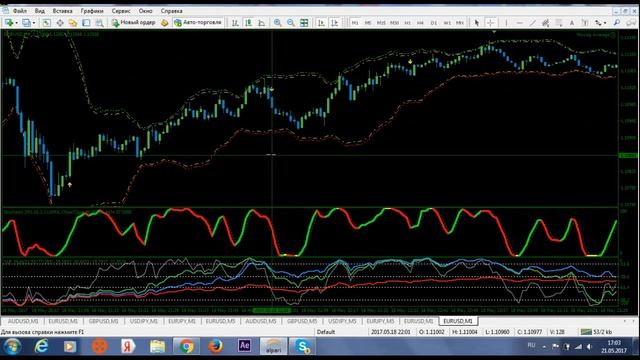Viewport: 640px width, 360px height.
Task: Select the vertical line drawing tool
Action: [x=506, y=23]
